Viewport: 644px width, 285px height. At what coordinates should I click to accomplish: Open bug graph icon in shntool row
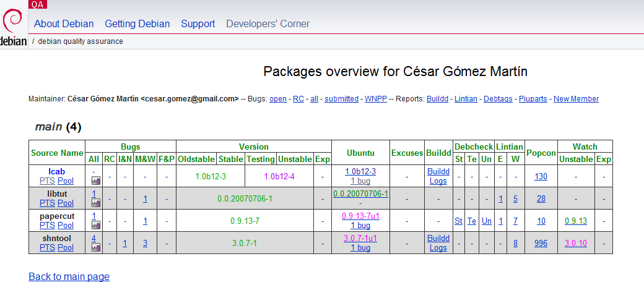95,247
